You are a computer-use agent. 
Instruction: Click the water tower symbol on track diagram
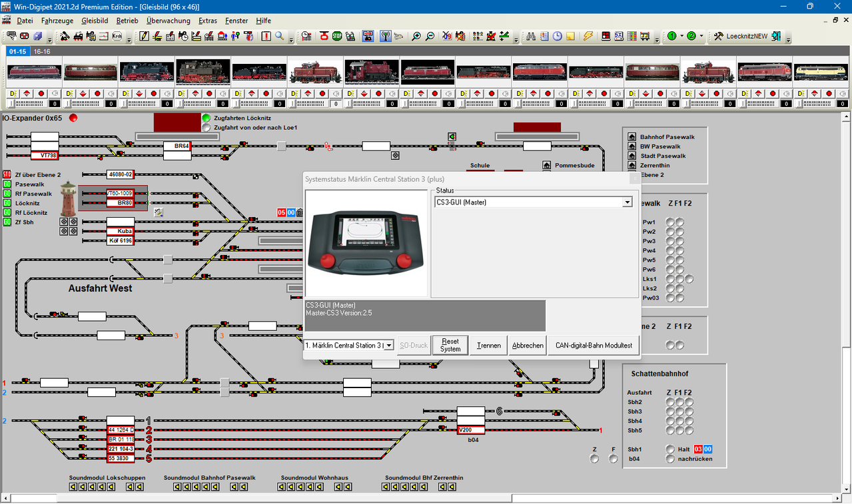[x=69, y=198]
